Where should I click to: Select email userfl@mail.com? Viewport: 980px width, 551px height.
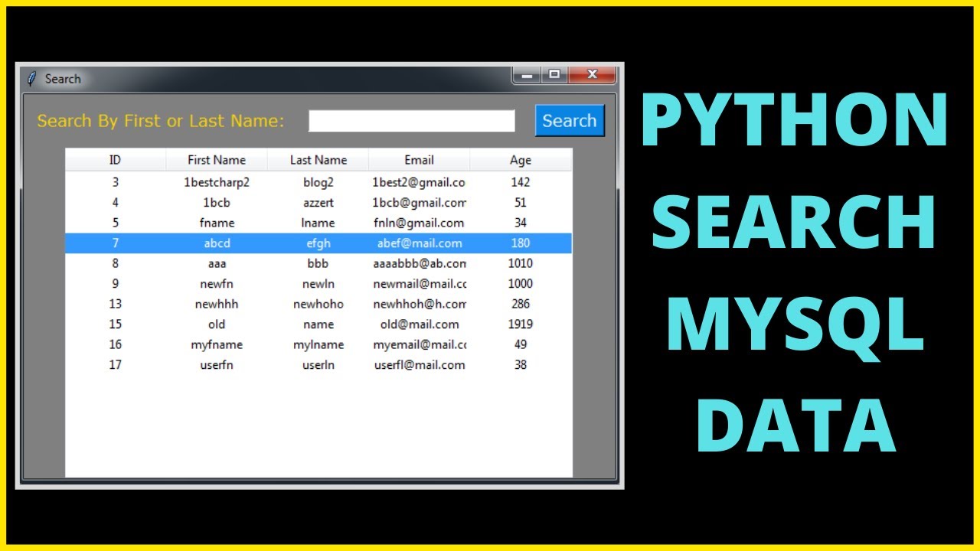(x=420, y=365)
